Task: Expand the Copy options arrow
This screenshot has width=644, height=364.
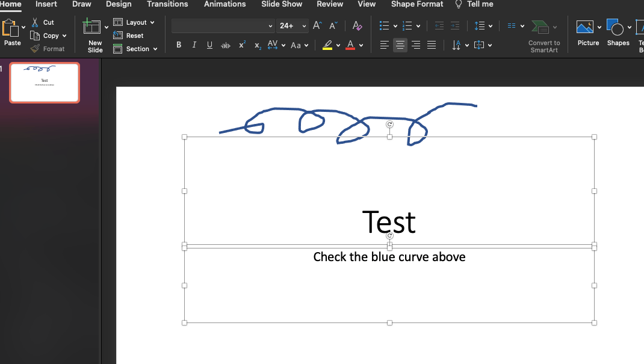Action: (x=64, y=35)
